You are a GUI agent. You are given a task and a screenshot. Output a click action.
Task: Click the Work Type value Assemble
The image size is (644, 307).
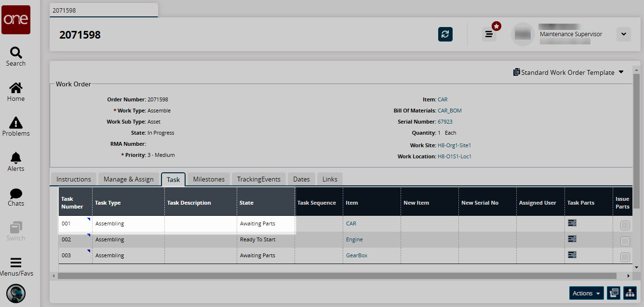[159, 111]
